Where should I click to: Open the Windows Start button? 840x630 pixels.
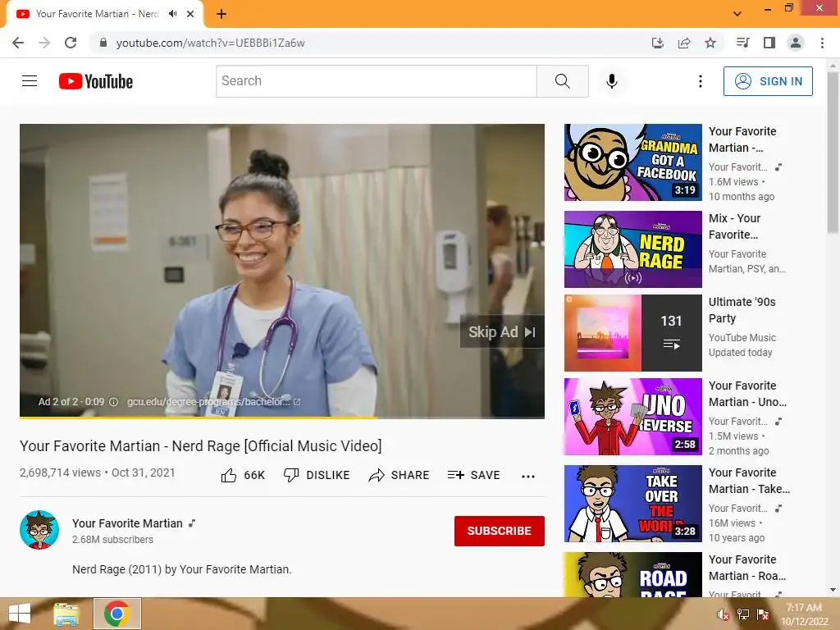pyautogui.click(x=20, y=614)
